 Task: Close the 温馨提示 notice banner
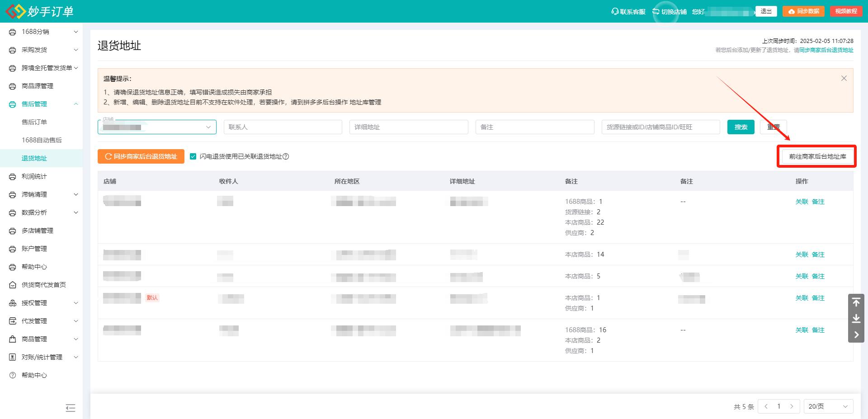(844, 78)
